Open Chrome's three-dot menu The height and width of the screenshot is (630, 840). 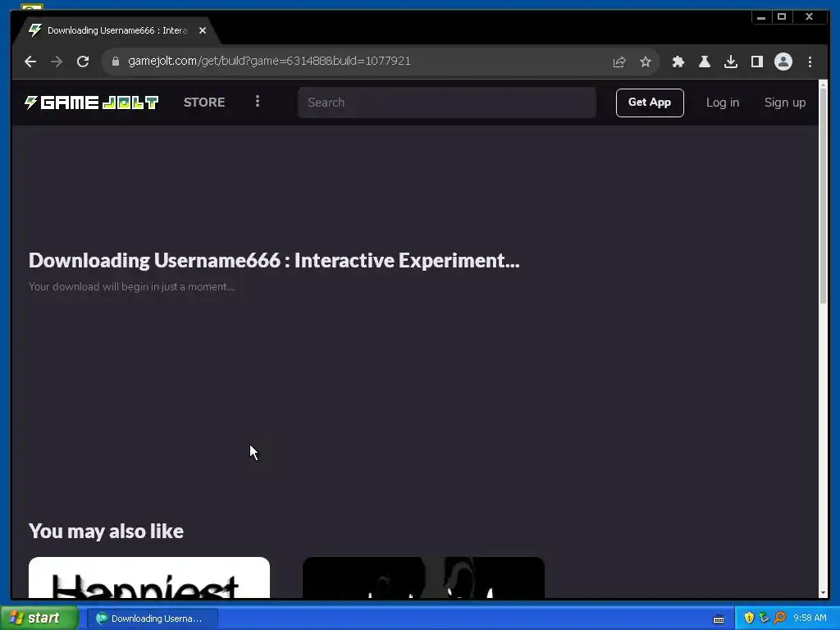(810, 62)
